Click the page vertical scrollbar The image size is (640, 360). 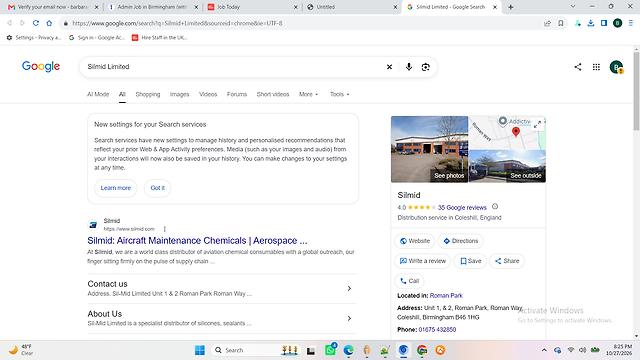(636, 92)
